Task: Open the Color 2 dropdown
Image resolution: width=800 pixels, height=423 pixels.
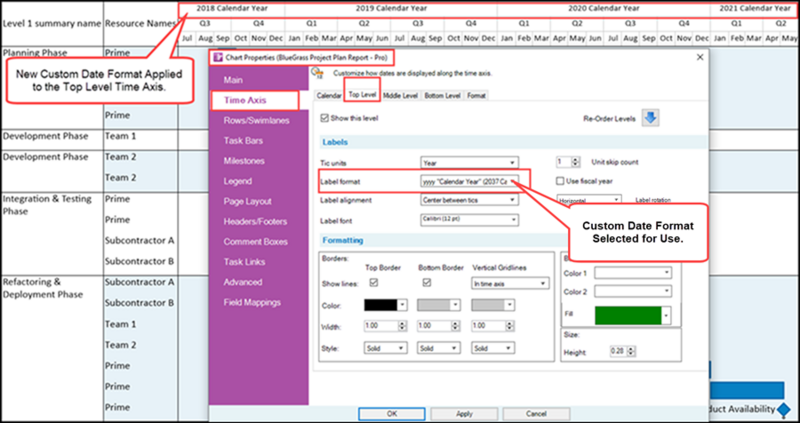Action: (x=633, y=291)
